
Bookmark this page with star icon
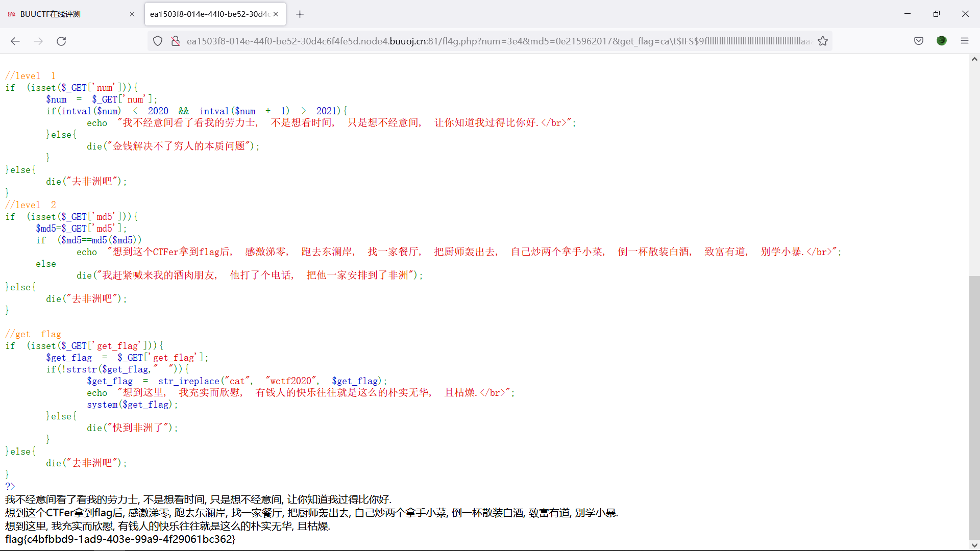(823, 41)
